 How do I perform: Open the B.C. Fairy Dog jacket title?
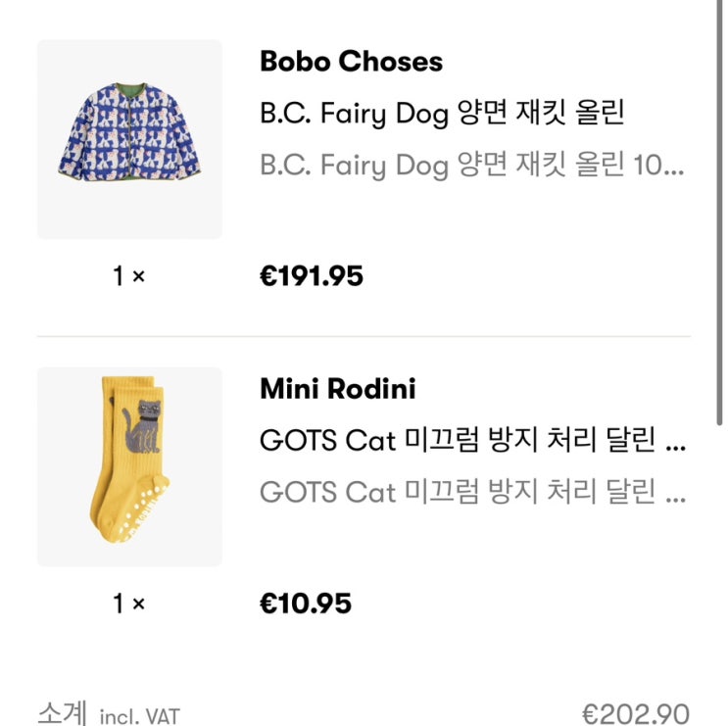[x=442, y=114]
